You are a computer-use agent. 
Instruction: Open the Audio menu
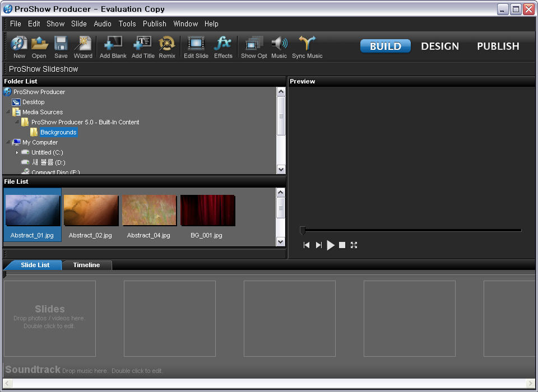[x=103, y=24]
